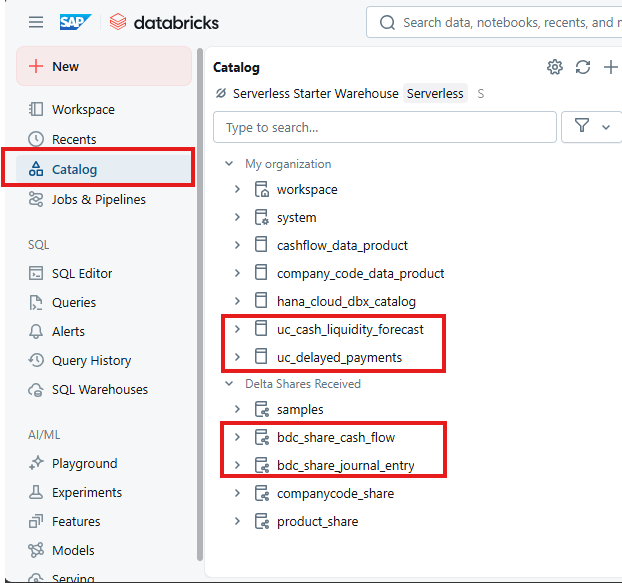Expand bdc_share_journal_entry share
622x583 pixels.
[x=237, y=465]
